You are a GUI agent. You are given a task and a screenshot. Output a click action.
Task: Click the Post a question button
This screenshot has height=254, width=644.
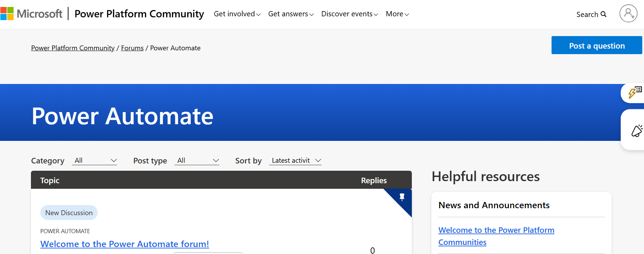(x=597, y=45)
